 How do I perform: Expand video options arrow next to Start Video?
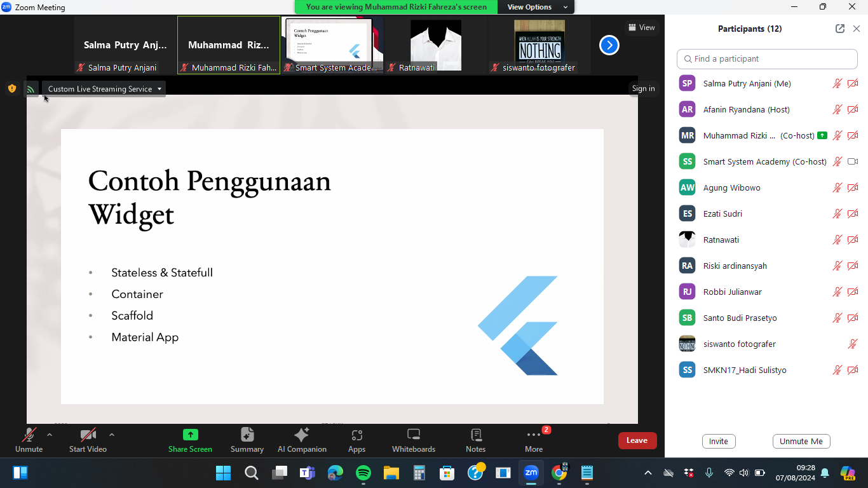pyautogui.click(x=112, y=435)
